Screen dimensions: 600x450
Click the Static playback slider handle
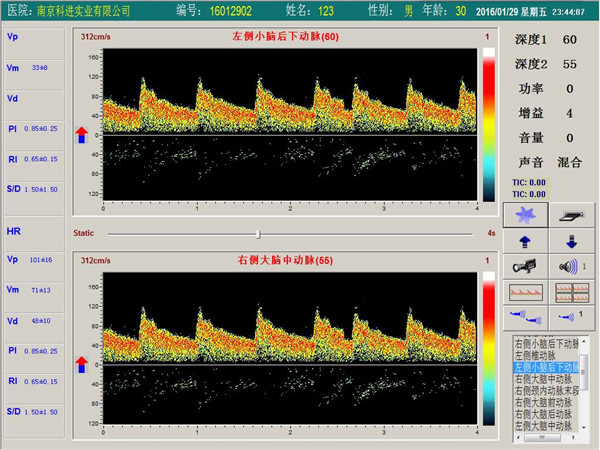pyautogui.click(x=258, y=233)
